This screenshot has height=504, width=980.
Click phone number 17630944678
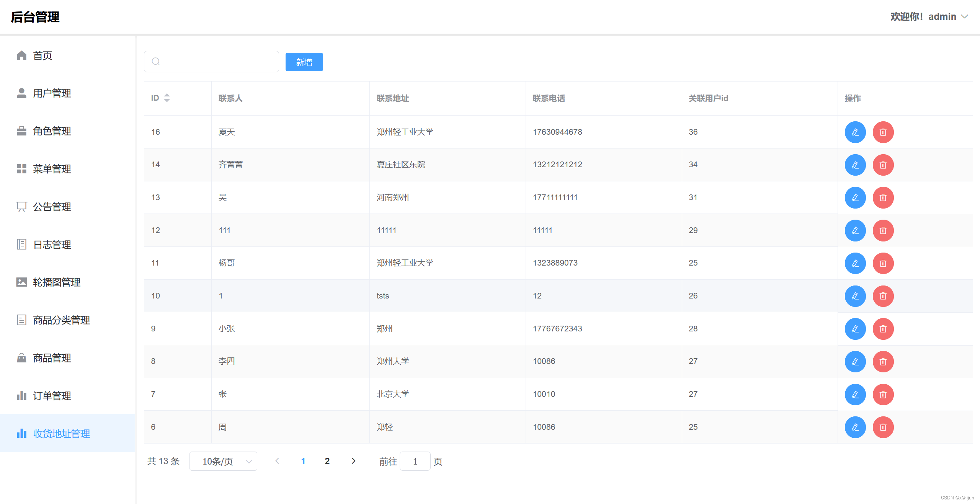(x=557, y=132)
